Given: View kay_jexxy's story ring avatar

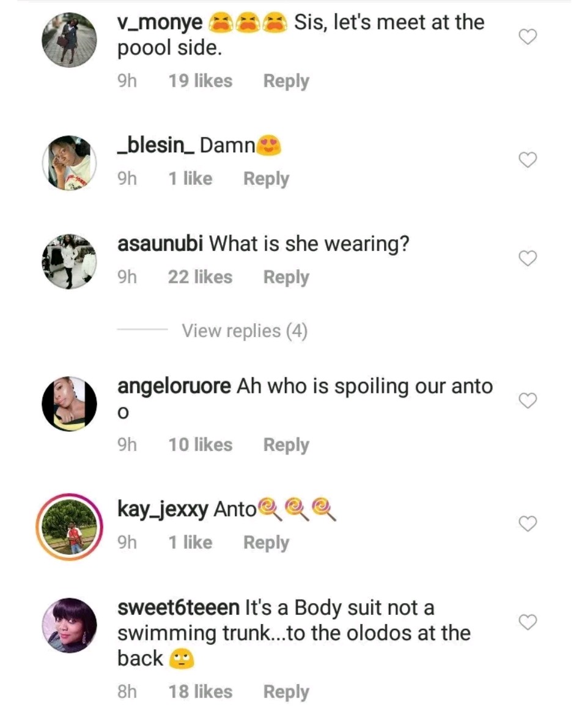Looking at the screenshot, I should tap(69, 526).
